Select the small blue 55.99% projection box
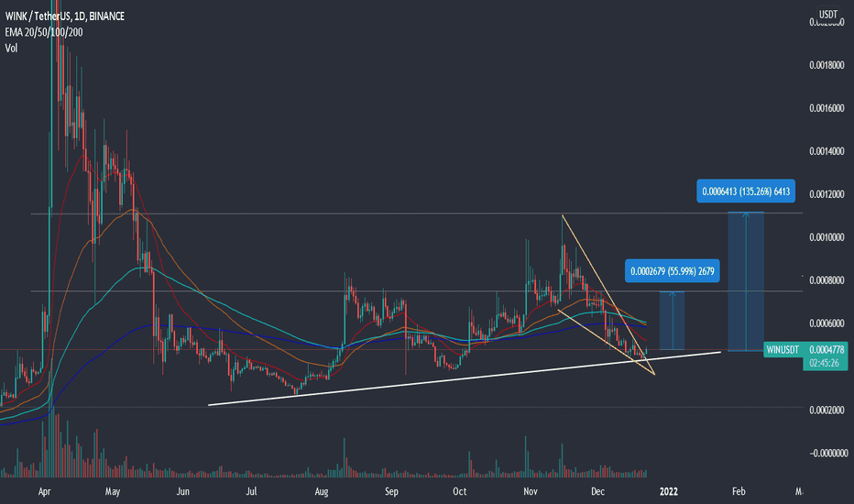 (672, 321)
